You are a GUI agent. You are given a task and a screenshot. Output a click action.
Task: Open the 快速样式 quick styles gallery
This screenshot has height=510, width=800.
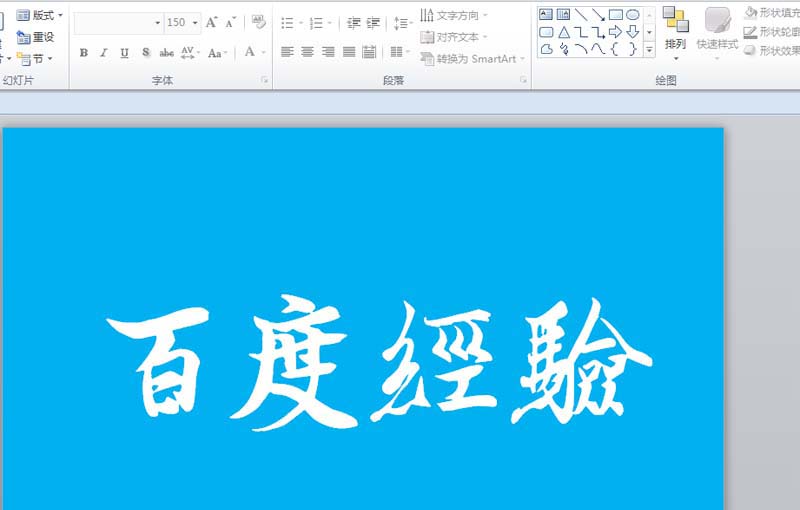(x=717, y=33)
